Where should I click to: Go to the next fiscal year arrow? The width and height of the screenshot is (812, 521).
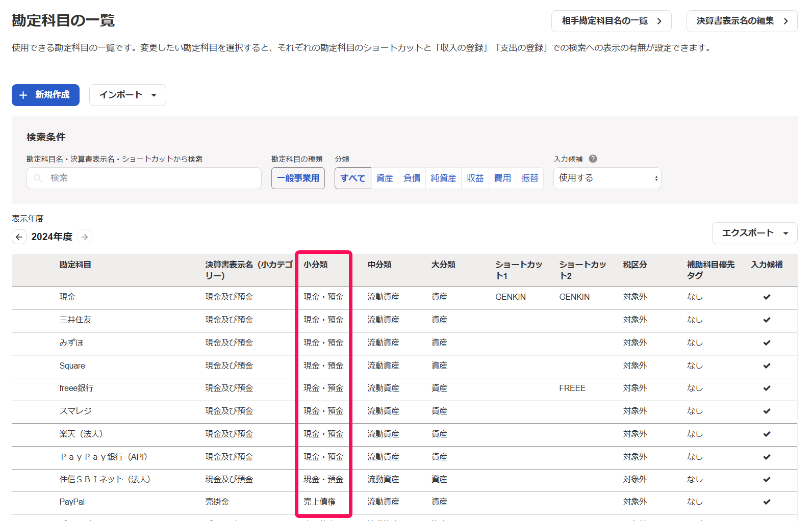[x=85, y=237]
